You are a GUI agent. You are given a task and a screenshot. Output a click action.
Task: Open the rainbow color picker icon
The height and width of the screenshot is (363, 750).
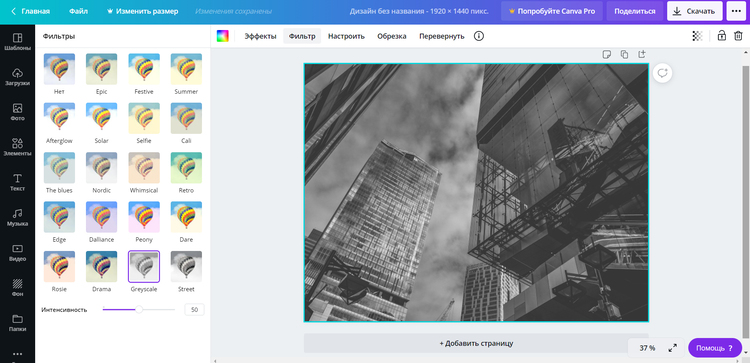tap(222, 36)
